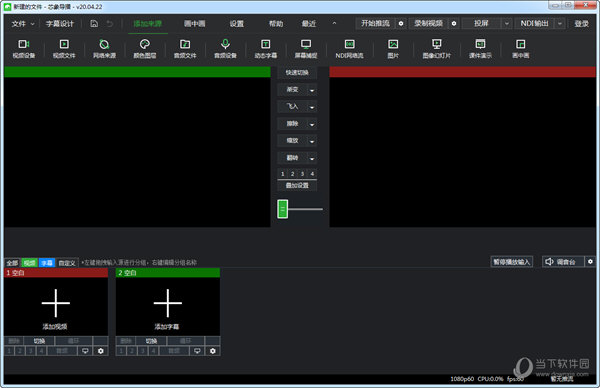The image size is (600, 388).
Task: Add a video device source
Action: click(24, 48)
